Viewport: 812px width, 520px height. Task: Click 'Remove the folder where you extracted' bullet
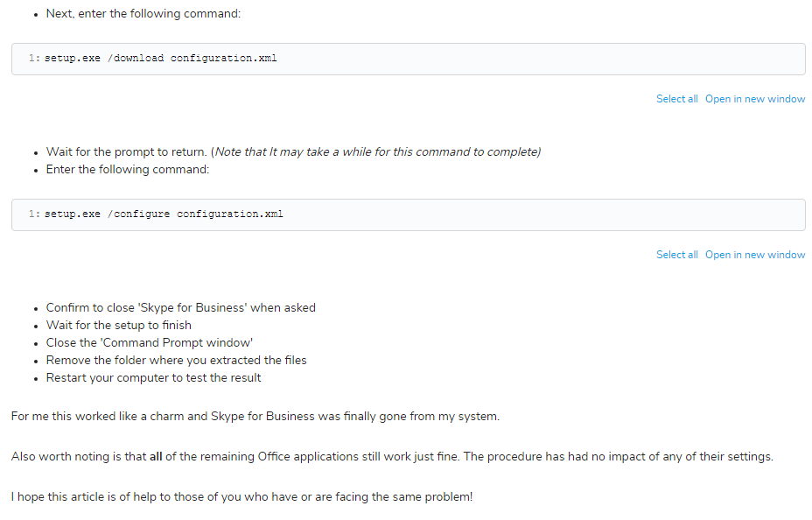[x=176, y=361]
